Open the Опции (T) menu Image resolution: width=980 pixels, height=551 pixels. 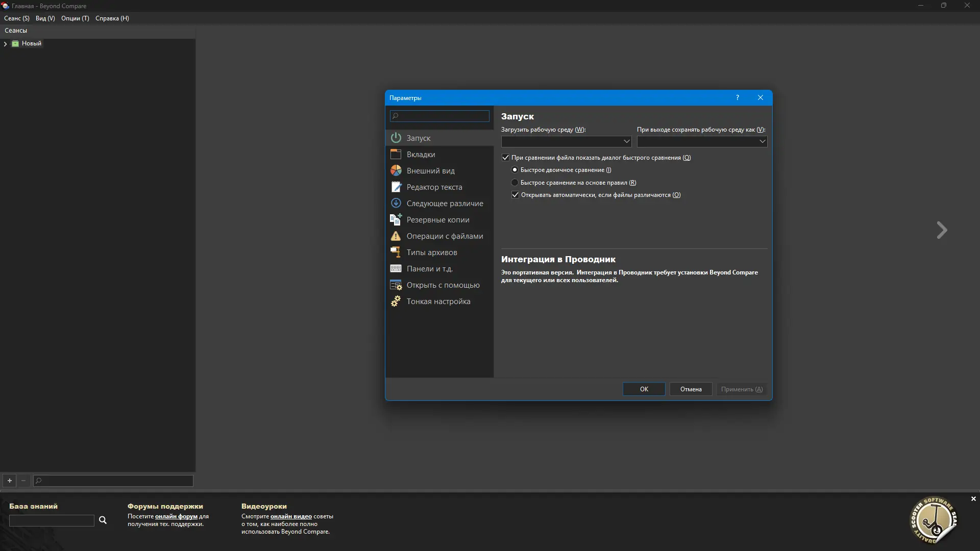(x=75, y=18)
